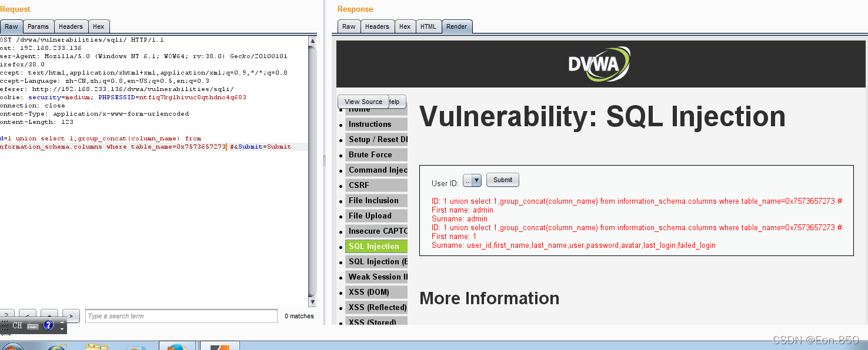Open the File Inclusion page
The height and width of the screenshot is (350, 868).
376,200
